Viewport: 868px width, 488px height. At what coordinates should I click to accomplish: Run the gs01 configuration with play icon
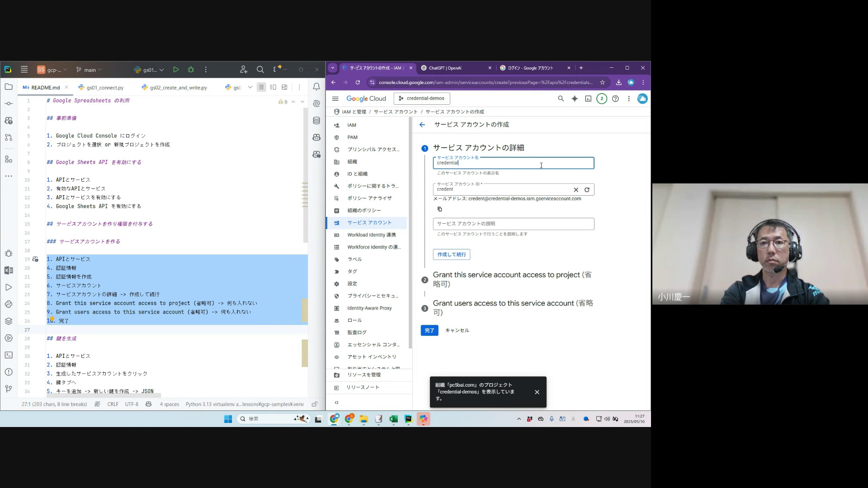(176, 70)
